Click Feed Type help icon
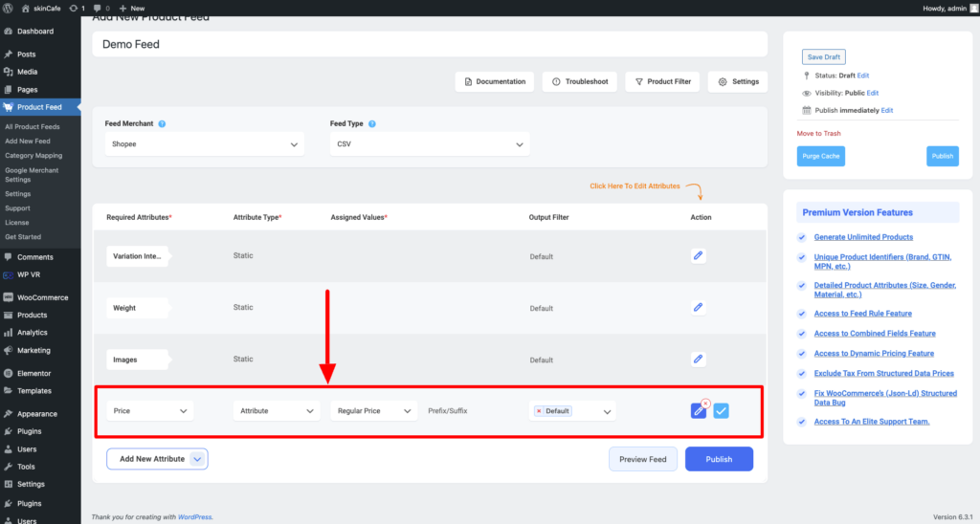980x524 pixels. 372,123
